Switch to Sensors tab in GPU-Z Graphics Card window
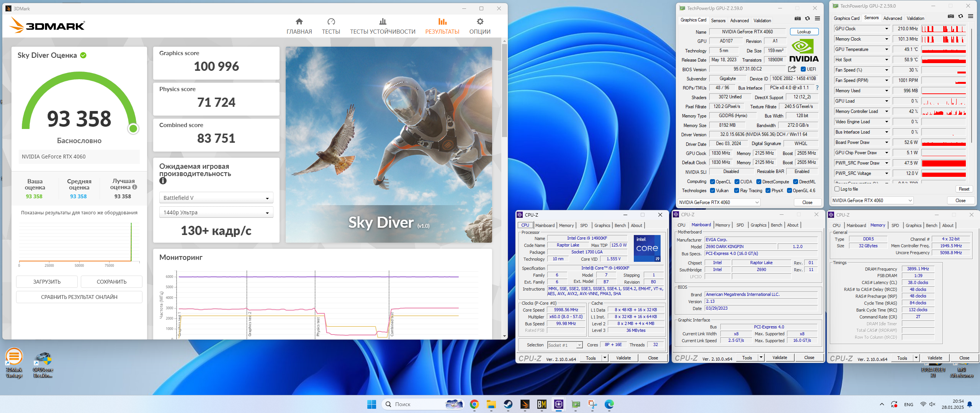This screenshot has width=980, height=413. pyautogui.click(x=718, y=21)
